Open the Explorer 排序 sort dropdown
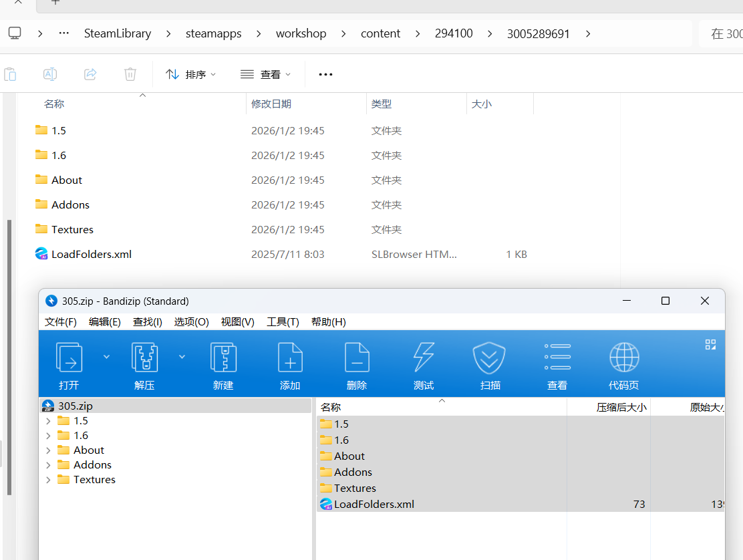 tap(191, 74)
